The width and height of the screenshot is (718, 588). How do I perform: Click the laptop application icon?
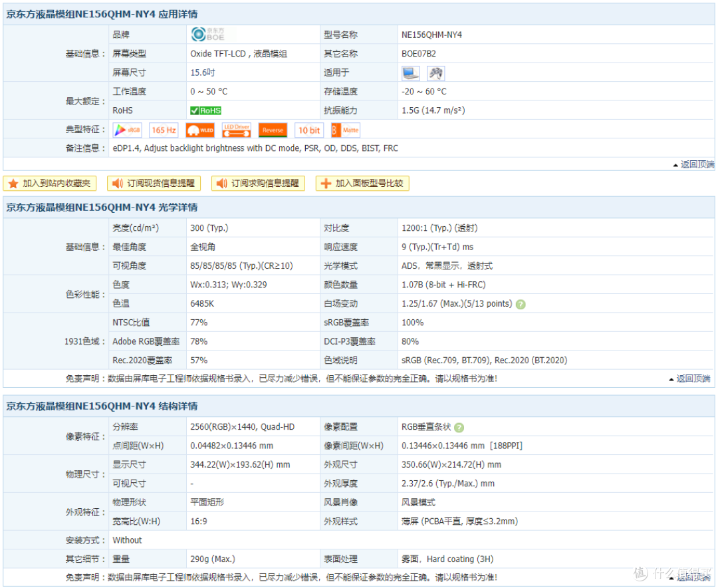(410, 73)
